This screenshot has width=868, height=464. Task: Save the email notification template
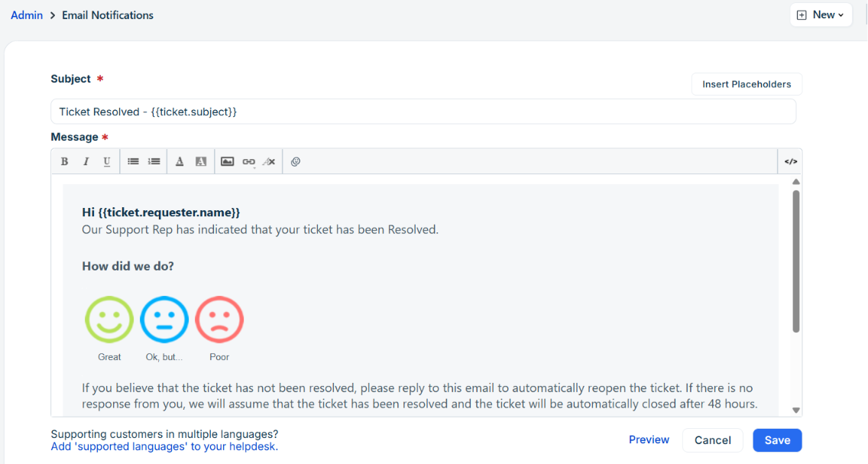coord(777,440)
